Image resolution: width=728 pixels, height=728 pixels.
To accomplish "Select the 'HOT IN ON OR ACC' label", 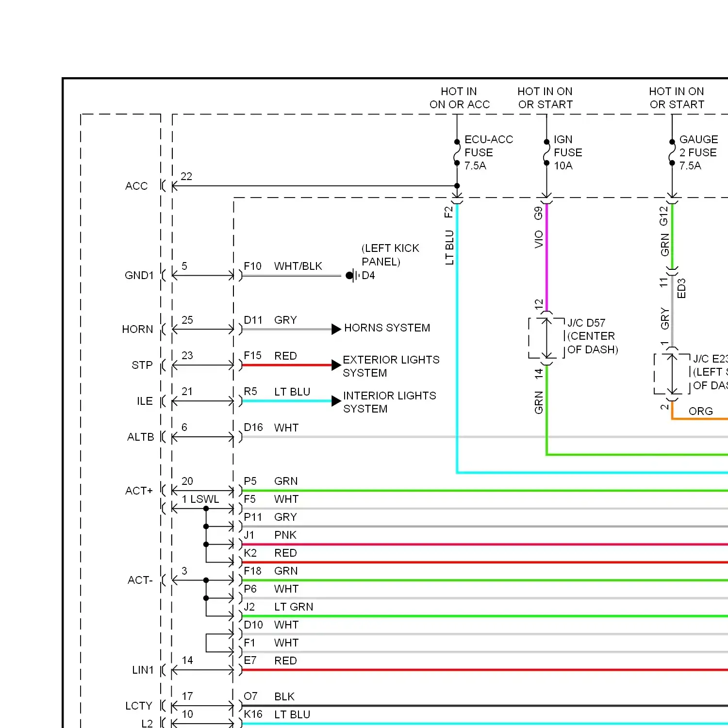I will [x=459, y=98].
